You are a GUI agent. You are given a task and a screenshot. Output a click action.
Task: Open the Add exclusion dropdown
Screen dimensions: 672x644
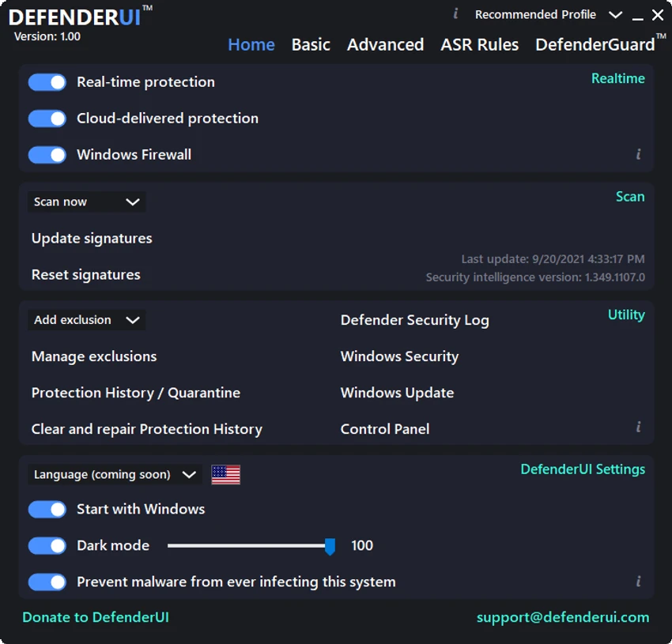click(x=87, y=320)
